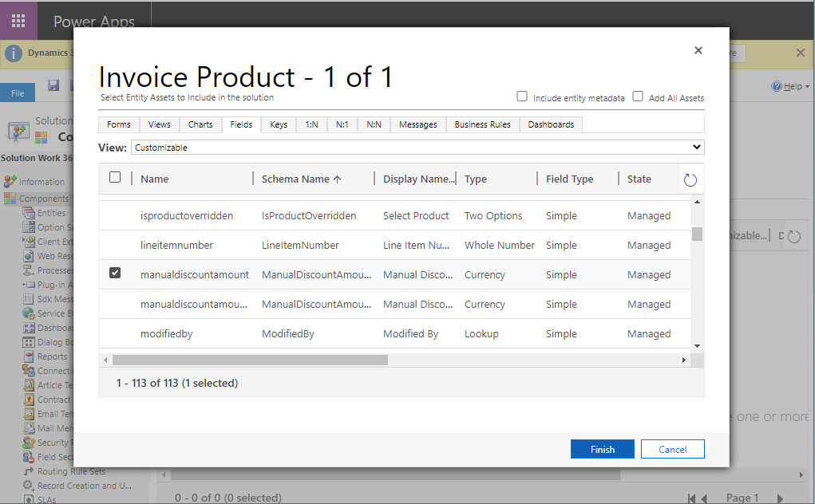Screen dimensions: 815x504
Task: Click the Option Sets tree icon
Action: (29, 227)
